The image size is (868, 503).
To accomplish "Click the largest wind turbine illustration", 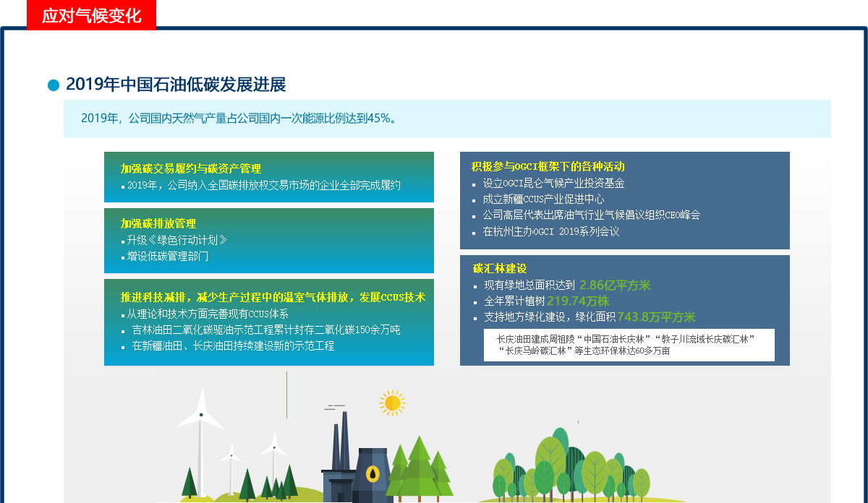I will click(x=200, y=442).
